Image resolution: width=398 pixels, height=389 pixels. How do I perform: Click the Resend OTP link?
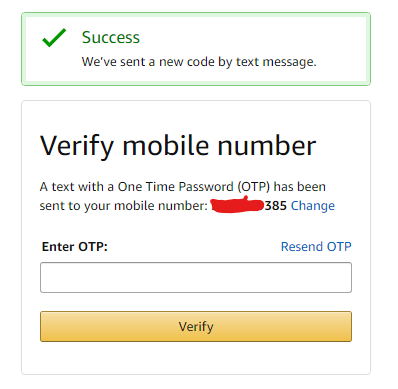tap(316, 247)
